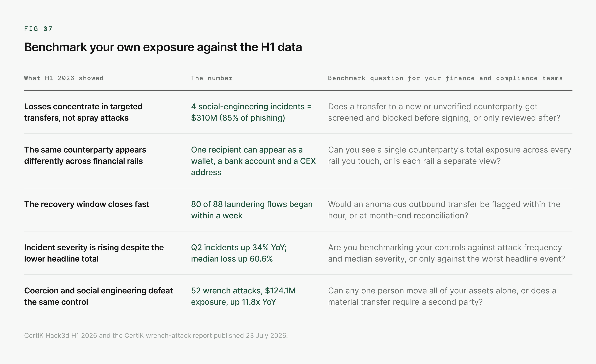Select the "median loss up 60.6%" figure

tap(232, 259)
